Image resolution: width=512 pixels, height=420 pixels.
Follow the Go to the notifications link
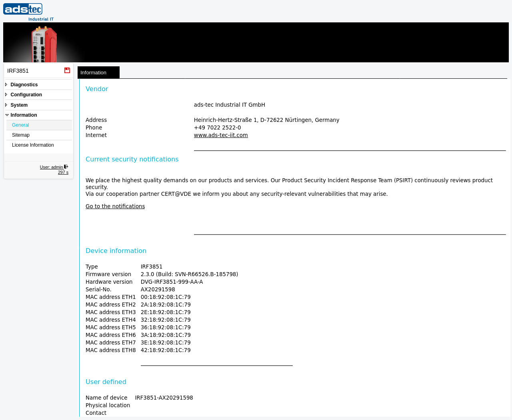[x=115, y=206]
